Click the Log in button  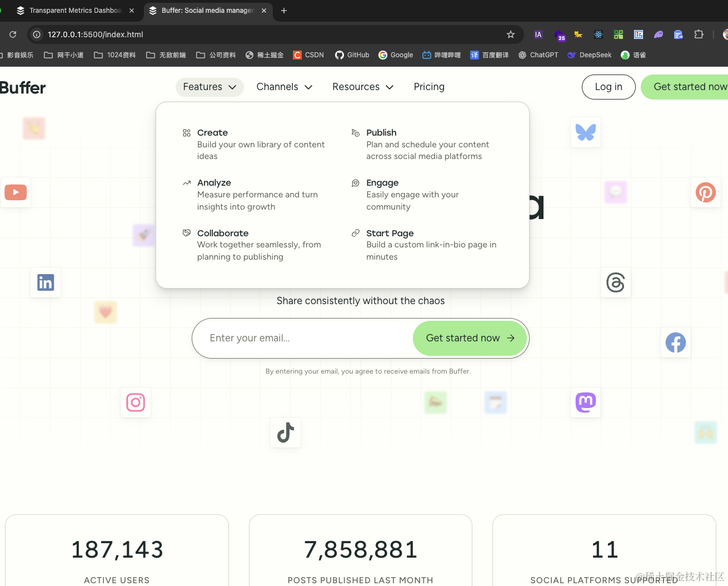(x=609, y=87)
